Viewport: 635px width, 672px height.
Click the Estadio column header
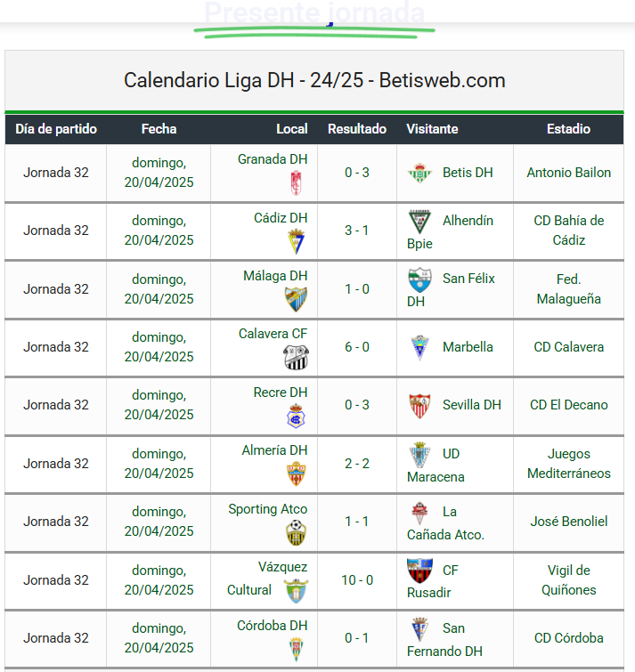point(568,129)
